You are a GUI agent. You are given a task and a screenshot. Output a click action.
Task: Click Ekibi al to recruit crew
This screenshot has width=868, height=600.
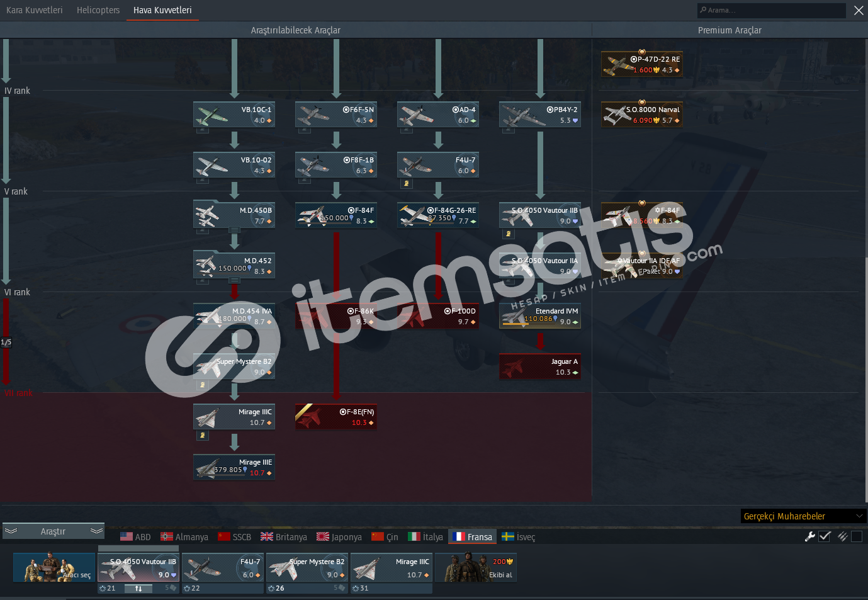476,567
